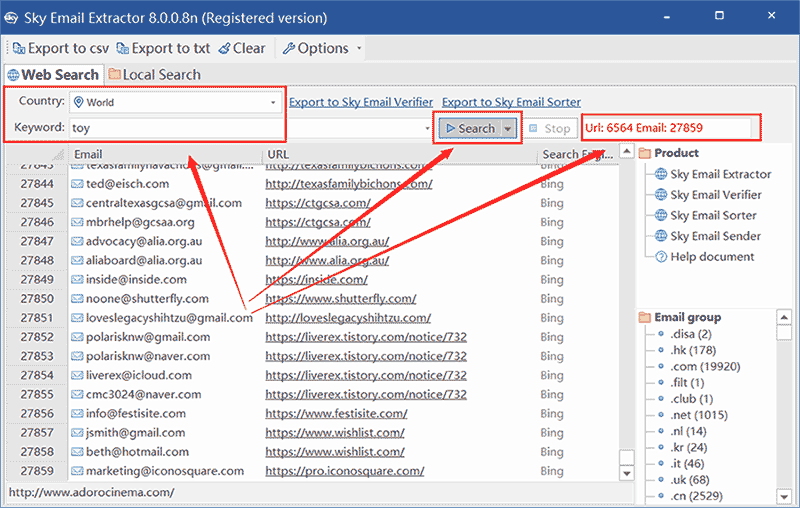Switch to the Local Search tab
800x508 pixels.
click(154, 75)
